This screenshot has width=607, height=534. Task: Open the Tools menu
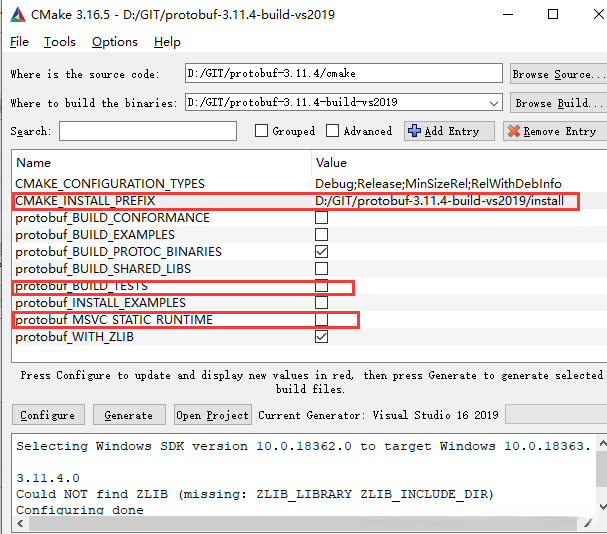coord(60,42)
